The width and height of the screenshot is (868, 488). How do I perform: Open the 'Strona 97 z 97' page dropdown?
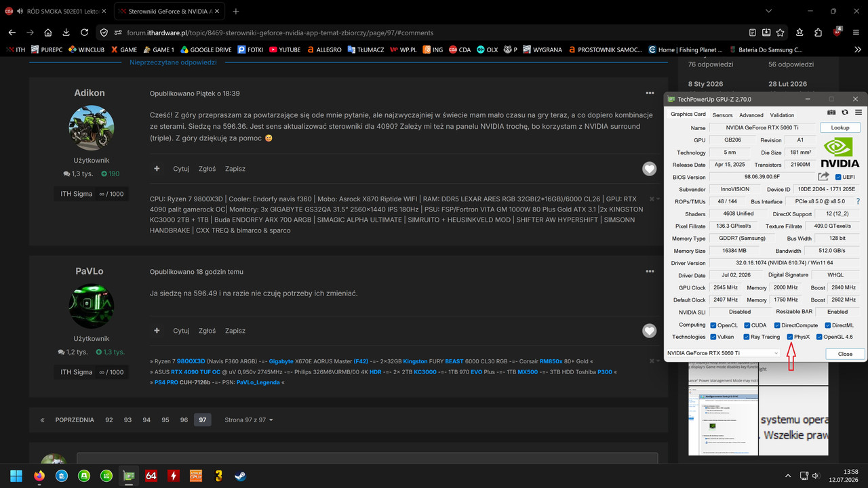pyautogui.click(x=249, y=420)
